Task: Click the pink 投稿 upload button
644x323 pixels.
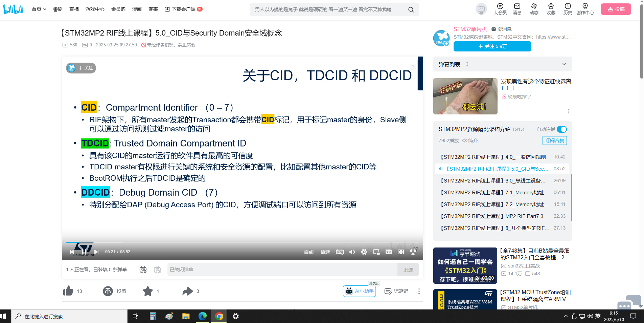Action: (616, 9)
